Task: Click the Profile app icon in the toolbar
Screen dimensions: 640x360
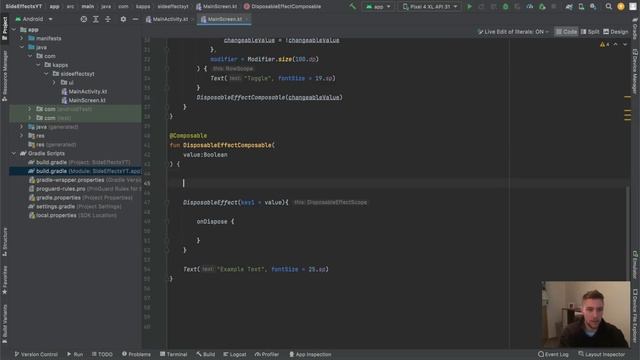Action: point(530,7)
